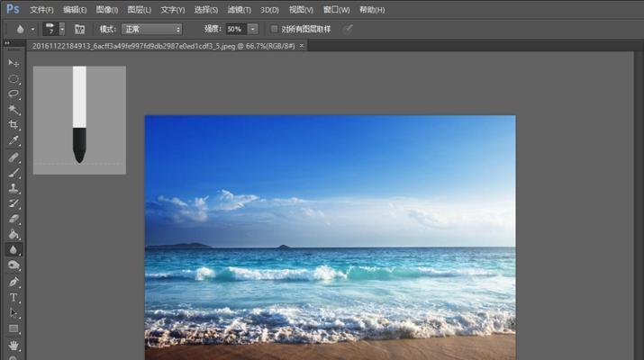Click on the beach photo canvas
This screenshot has height=360, width=644.
(331, 238)
